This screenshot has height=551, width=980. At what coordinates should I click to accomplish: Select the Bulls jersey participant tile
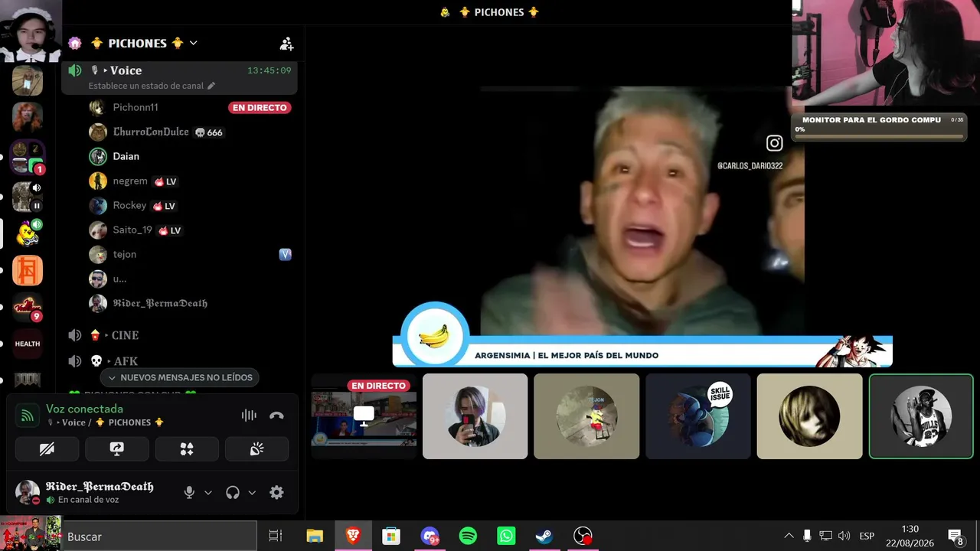921,416
